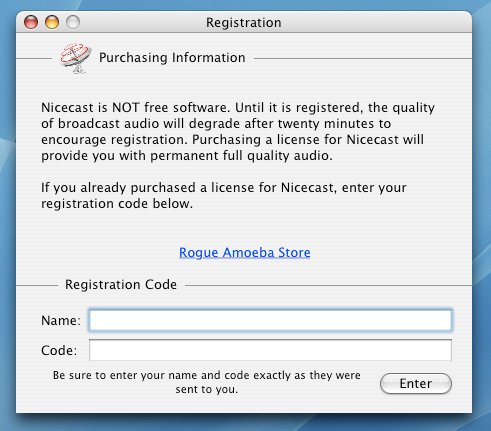Click the Nicecast satellite dish icon

[76, 58]
